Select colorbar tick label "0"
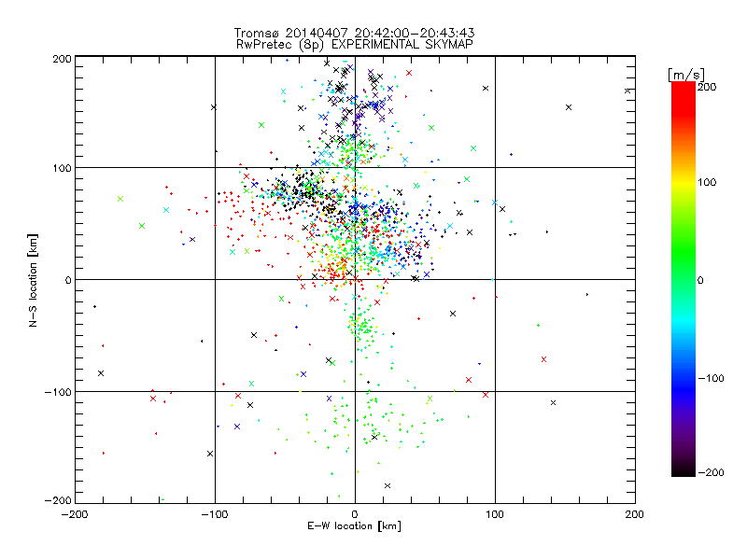Image resolution: width=747 pixels, height=560 pixels. pos(700,280)
